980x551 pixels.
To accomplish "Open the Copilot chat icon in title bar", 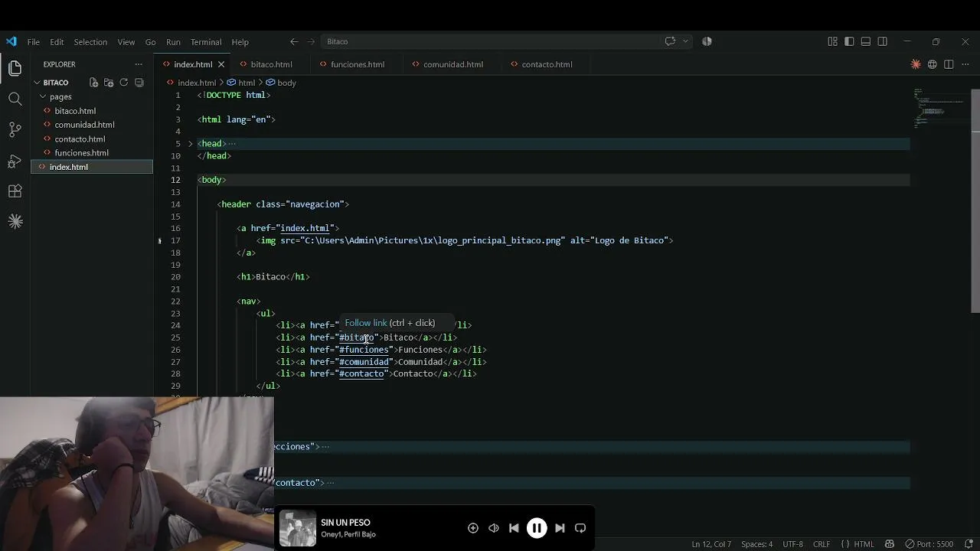I will [670, 41].
